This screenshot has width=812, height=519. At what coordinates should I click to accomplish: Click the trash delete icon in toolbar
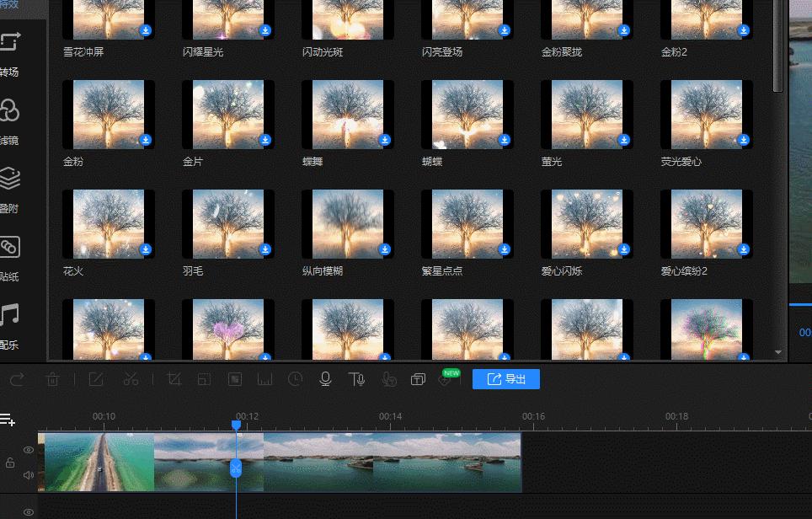pyautogui.click(x=52, y=380)
